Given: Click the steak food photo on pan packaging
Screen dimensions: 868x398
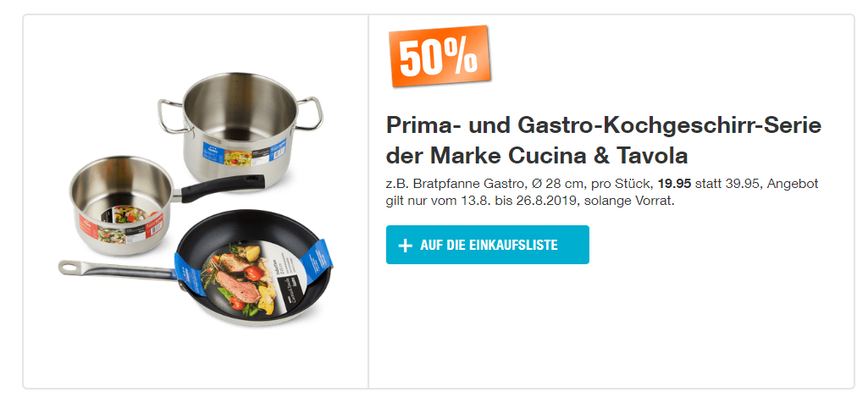Looking at the screenshot, I should (x=238, y=279).
